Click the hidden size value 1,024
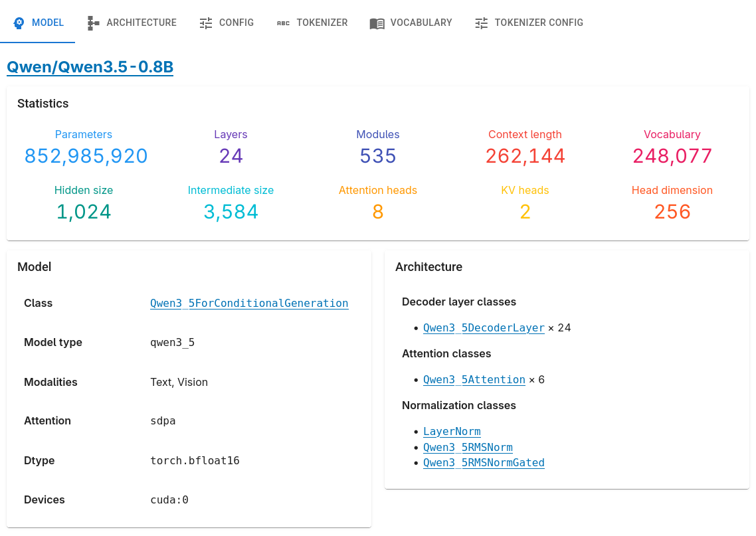This screenshot has height=536, width=756. tap(84, 212)
